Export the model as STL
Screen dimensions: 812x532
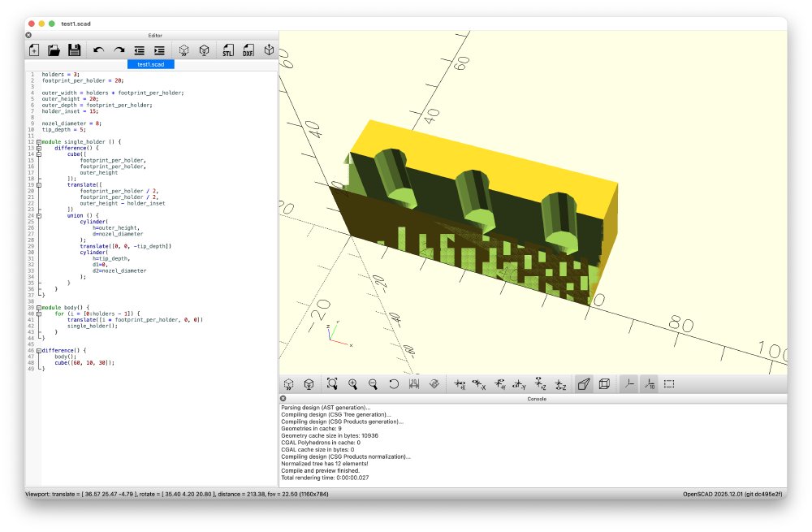point(227,50)
